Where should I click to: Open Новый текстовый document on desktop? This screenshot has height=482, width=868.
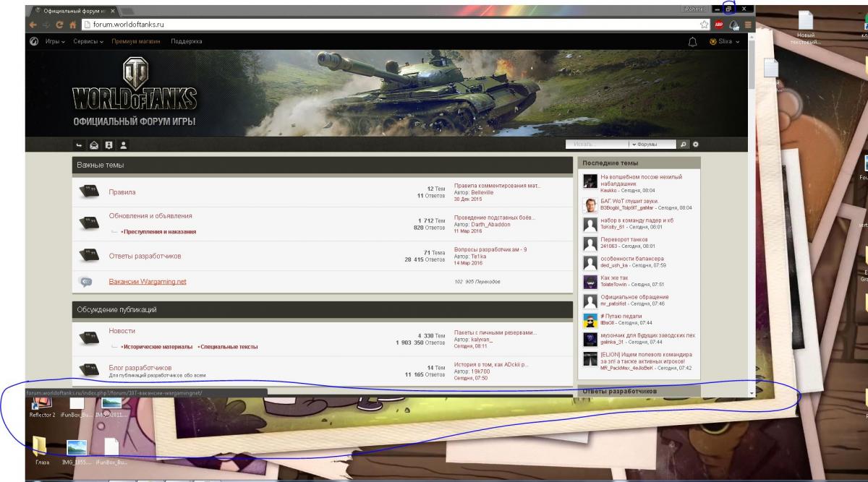point(804,27)
